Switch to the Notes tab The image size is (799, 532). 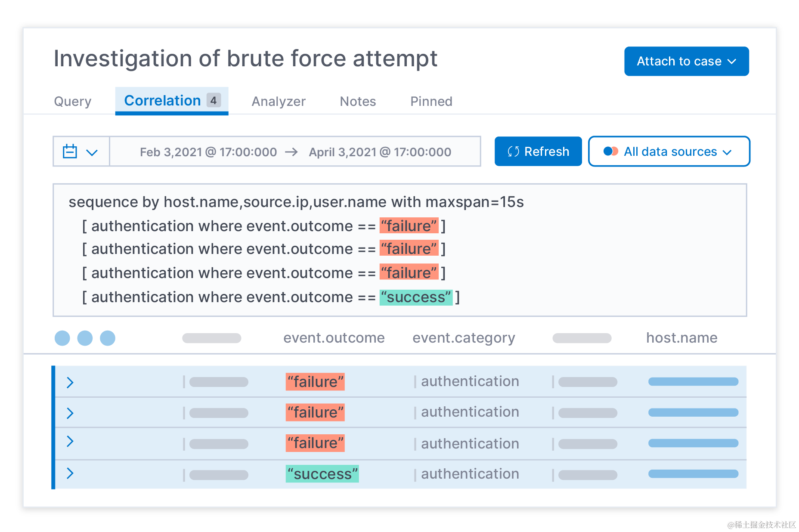[357, 101]
